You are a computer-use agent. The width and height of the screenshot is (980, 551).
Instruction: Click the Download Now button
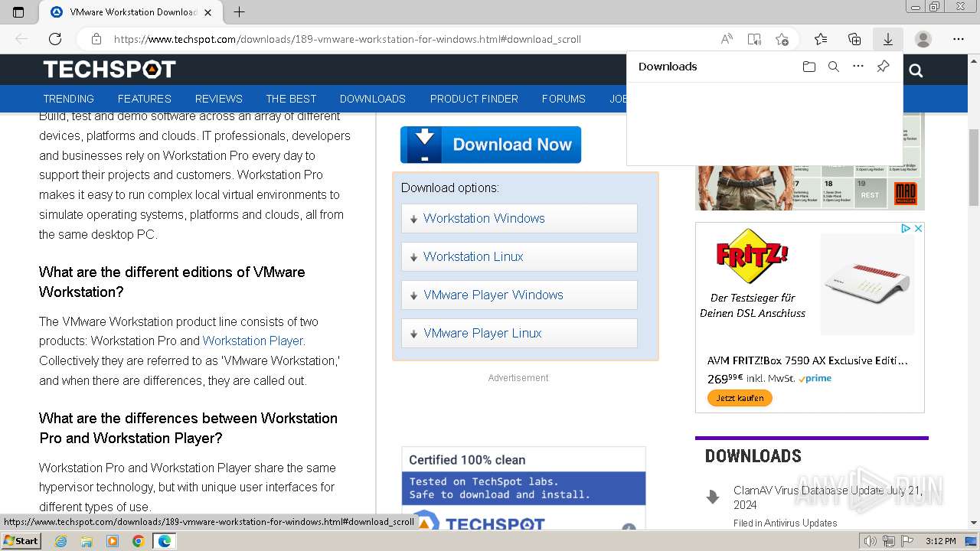click(x=491, y=145)
